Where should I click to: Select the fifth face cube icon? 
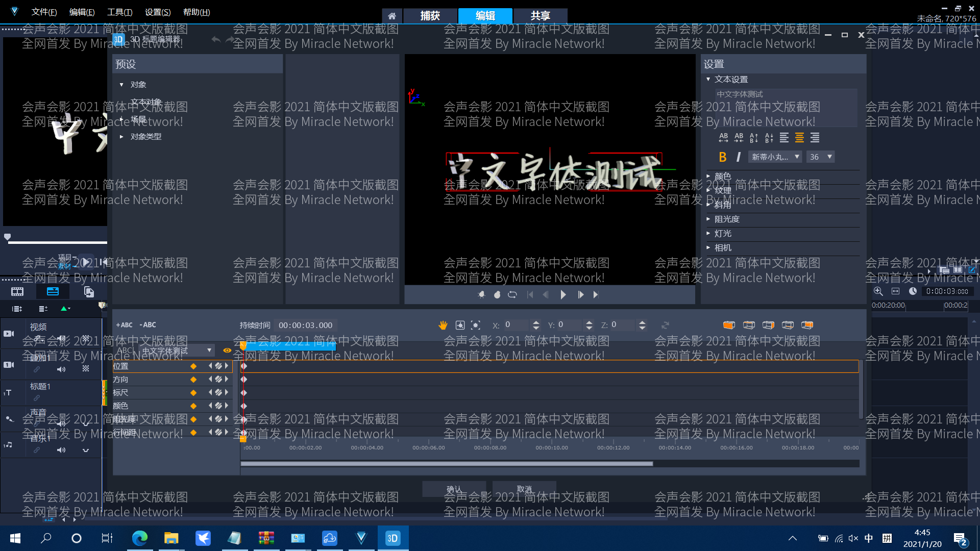point(807,325)
